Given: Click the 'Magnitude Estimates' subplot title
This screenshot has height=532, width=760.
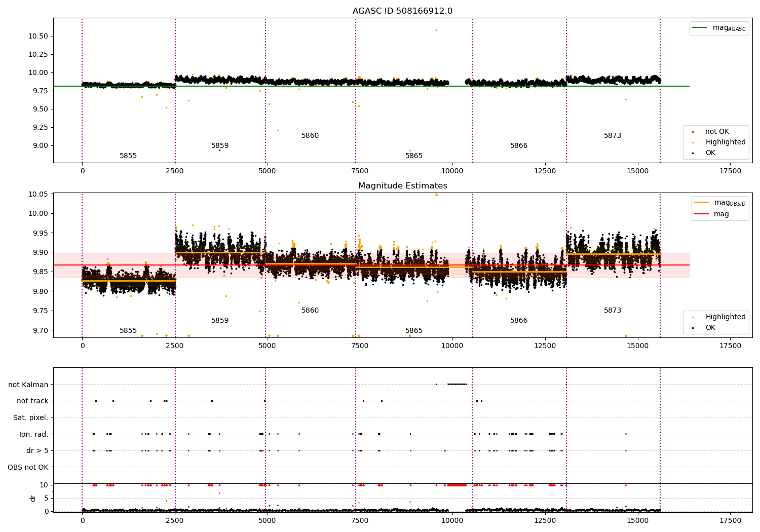Looking at the screenshot, I should tap(402, 186).
